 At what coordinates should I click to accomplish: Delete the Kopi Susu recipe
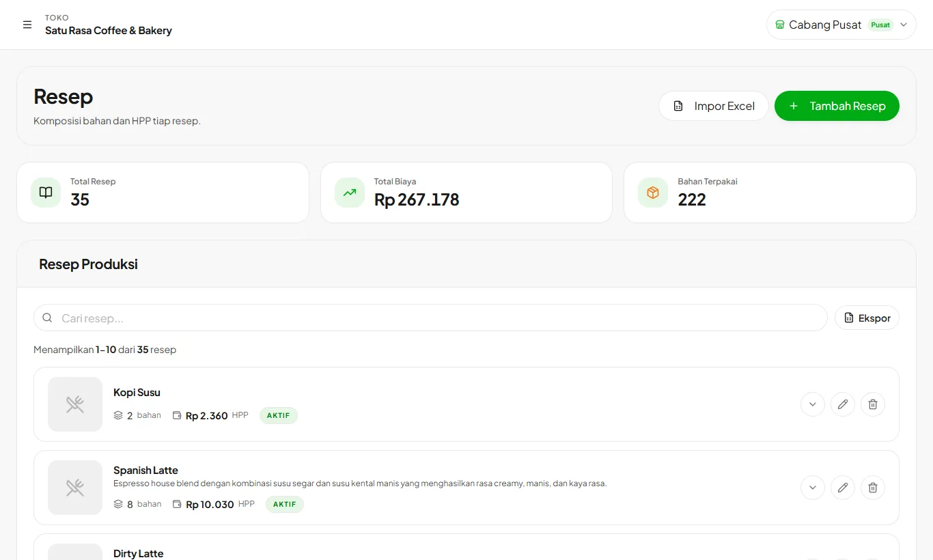[x=873, y=404]
